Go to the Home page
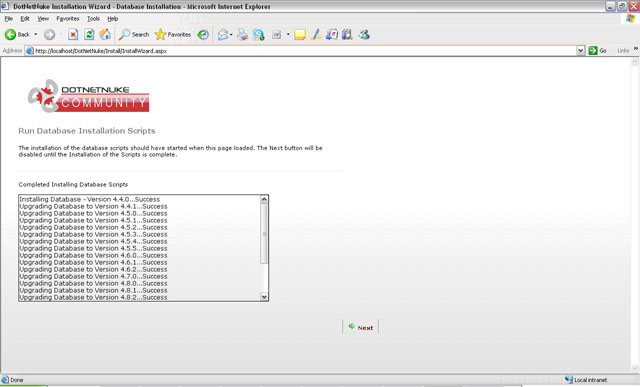Viewport: 640px width, 387px height. [x=105, y=35]
